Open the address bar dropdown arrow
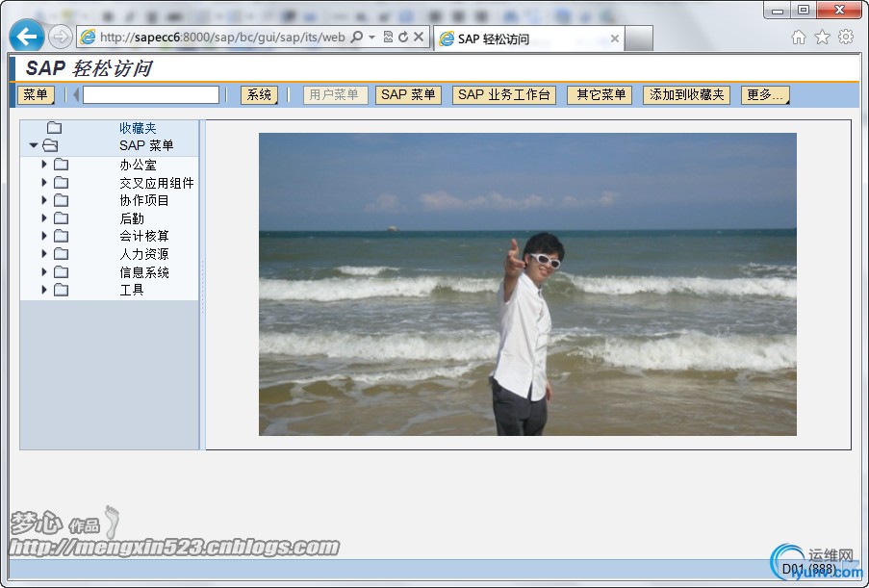 point(371,38)
